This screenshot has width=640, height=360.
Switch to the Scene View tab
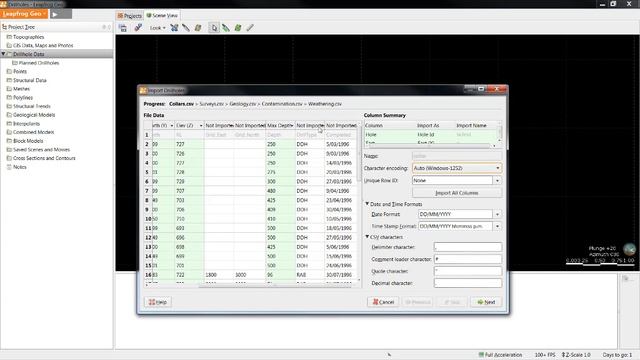(162, 16)
